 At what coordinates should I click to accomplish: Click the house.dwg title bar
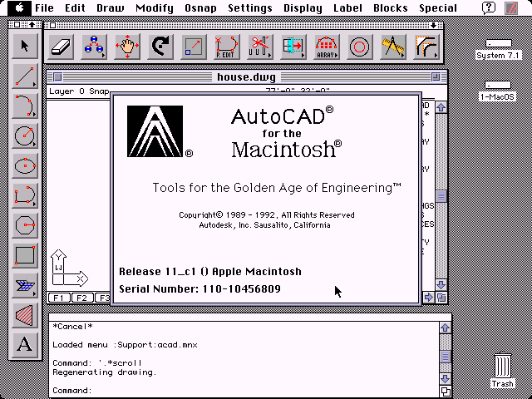(x=247, y=77)
